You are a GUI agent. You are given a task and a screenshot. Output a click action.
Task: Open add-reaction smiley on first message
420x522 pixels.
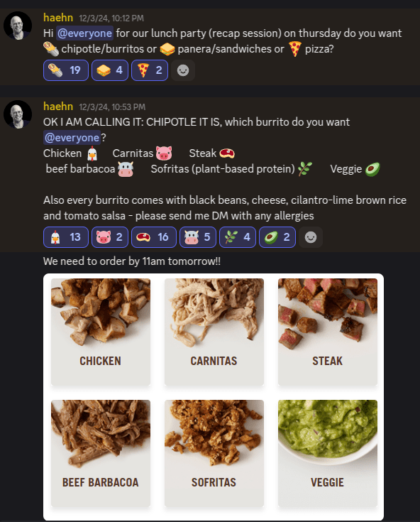coord(183,70)
